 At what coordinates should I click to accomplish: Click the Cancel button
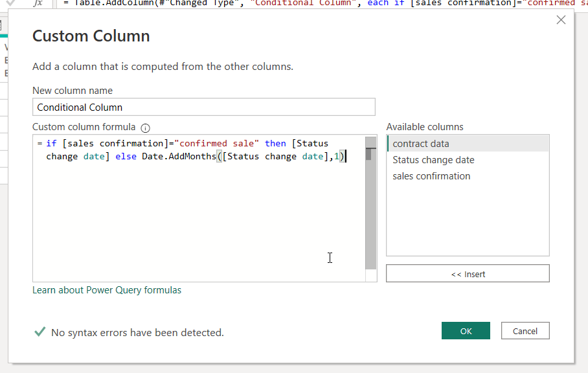pyautogui.click(x=525, y=331)
